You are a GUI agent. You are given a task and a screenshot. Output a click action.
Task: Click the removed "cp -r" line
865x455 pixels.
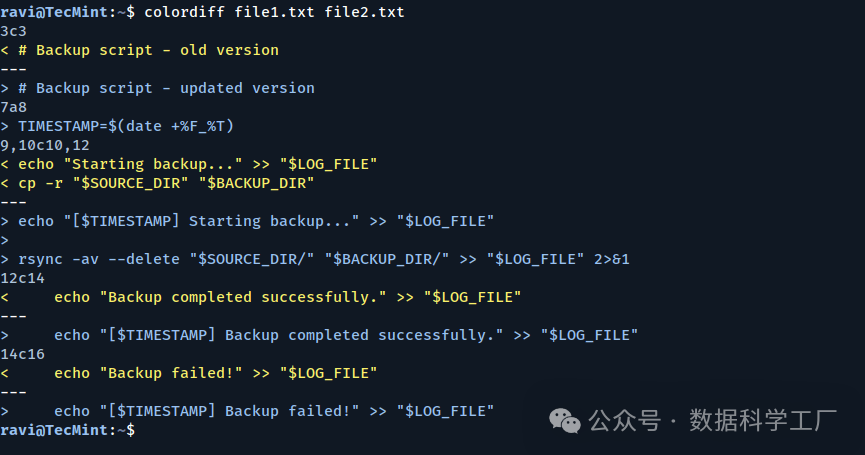(165, 183)
